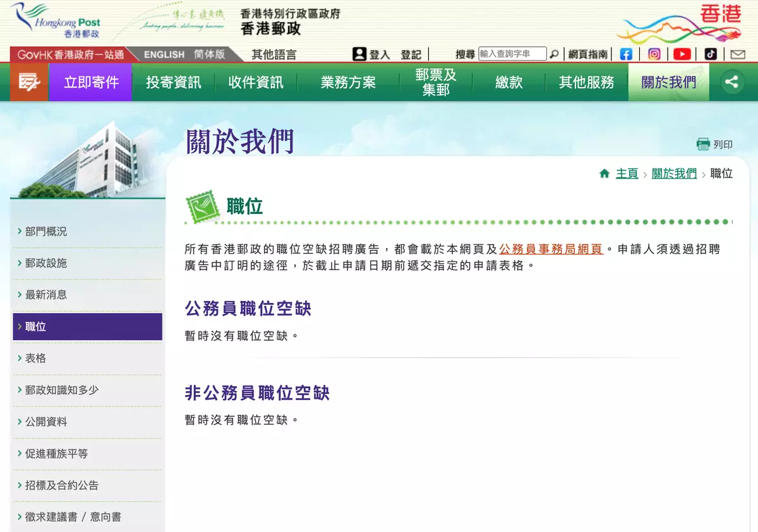Open the 投寄資訊 navigation menu
The image size is (758, 532).
(173, 82)
